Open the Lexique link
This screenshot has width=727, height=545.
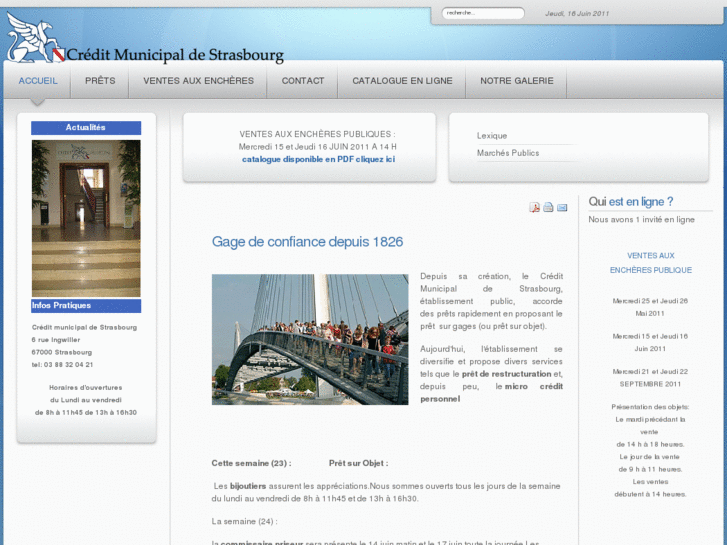pos(492,136)
